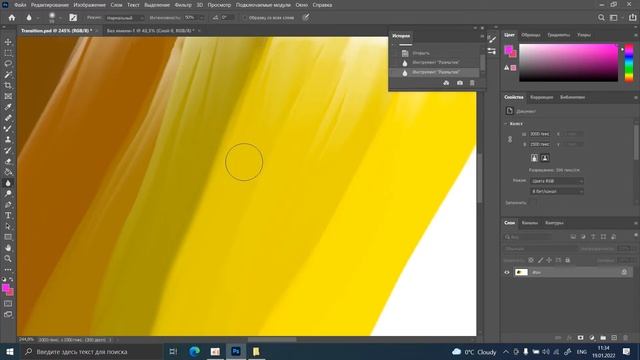Viewport: 640px width, 360px height.
Task: Select the Dodge tool
Action: pos(8,193)
